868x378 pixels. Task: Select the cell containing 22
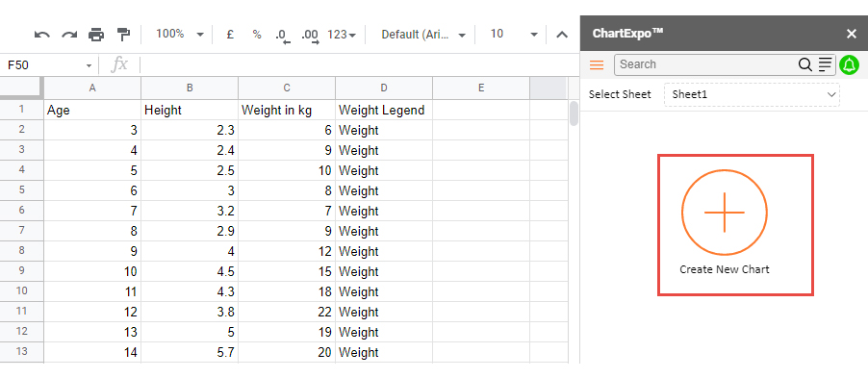[287, 313]
